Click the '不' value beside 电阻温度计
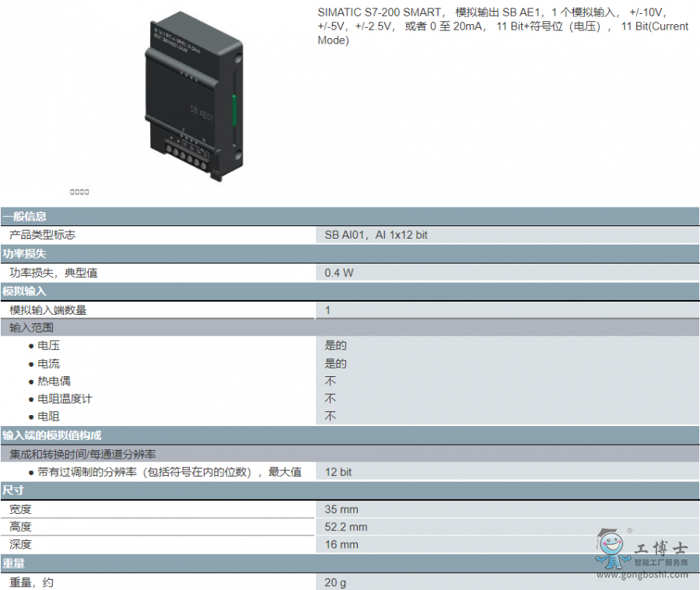This screenshot has height=590, width=700. [331, 399]
